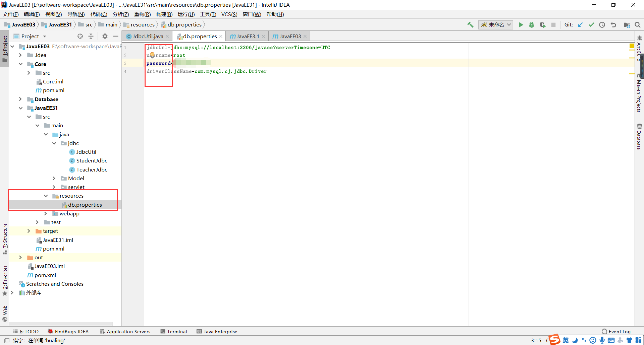The height and width of the screenshot is (345, 644).
Task: Collapse the Core module
Action: (20, 64)
